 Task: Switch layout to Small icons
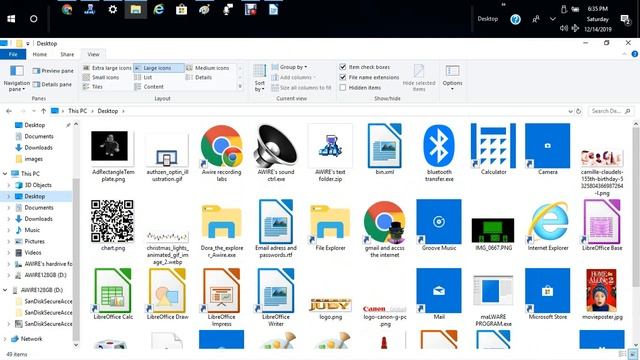[x=101, y=78]
